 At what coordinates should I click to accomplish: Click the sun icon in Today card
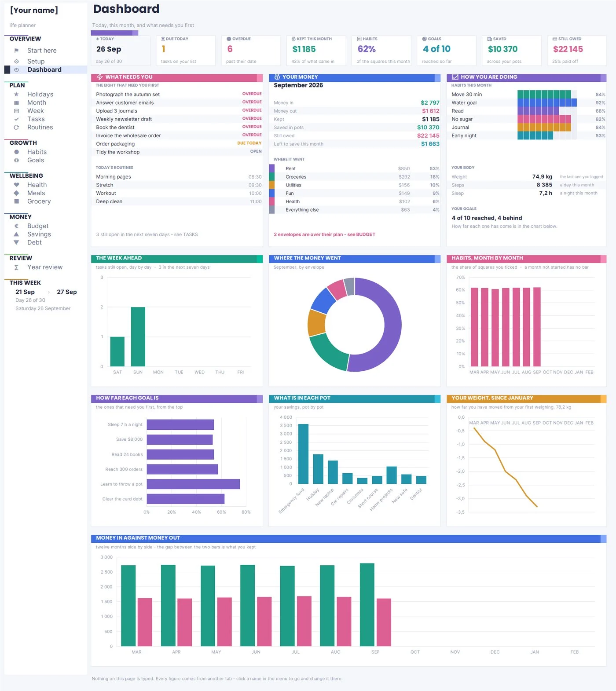[x=98, y=39]
